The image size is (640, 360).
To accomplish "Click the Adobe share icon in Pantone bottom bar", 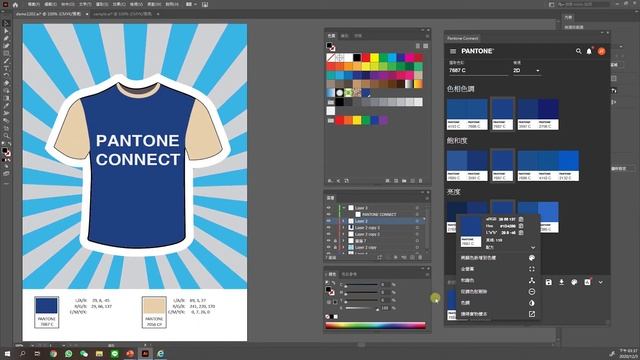I will pos(587,282).
